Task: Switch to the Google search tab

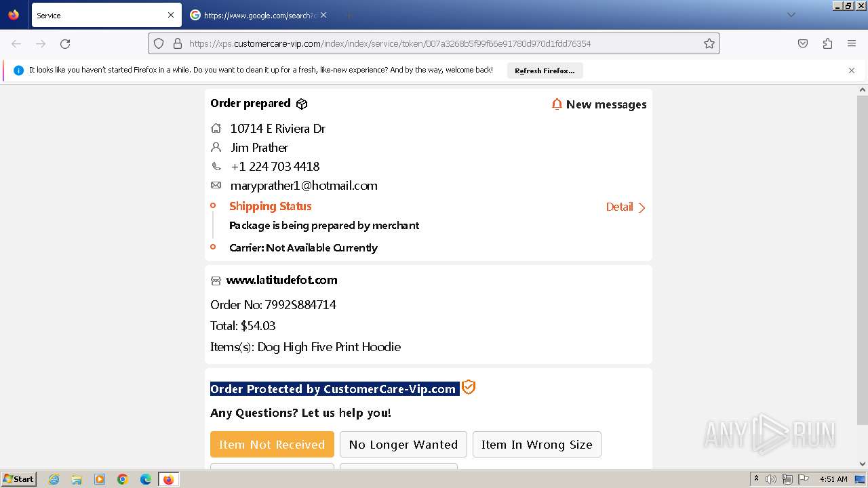Action: coord(254,15)
